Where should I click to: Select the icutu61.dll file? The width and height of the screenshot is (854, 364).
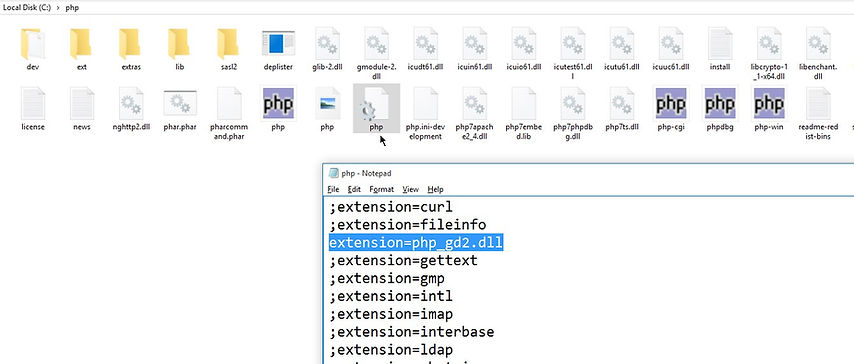coord(621,50)
